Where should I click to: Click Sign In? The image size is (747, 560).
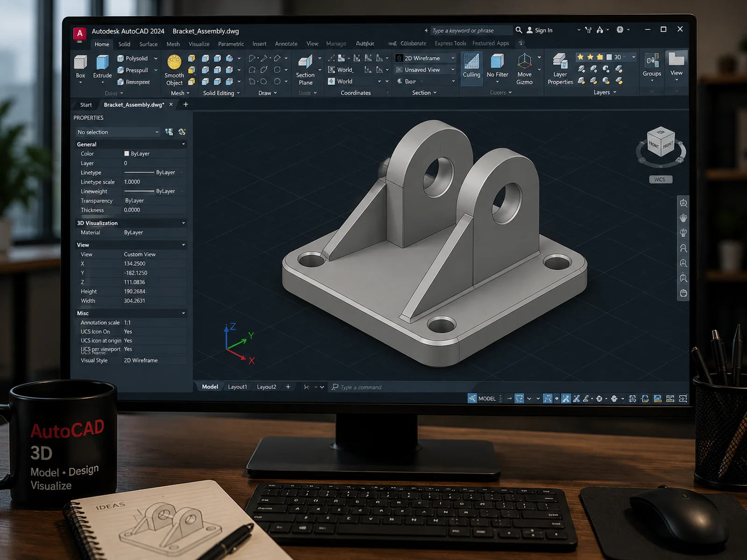(x=540, y=30)
